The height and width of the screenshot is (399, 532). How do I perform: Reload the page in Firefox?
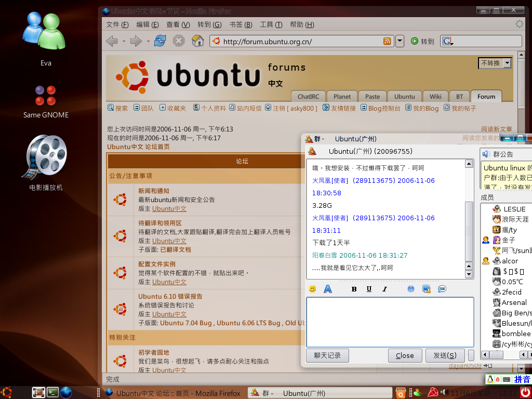point(160,41)
